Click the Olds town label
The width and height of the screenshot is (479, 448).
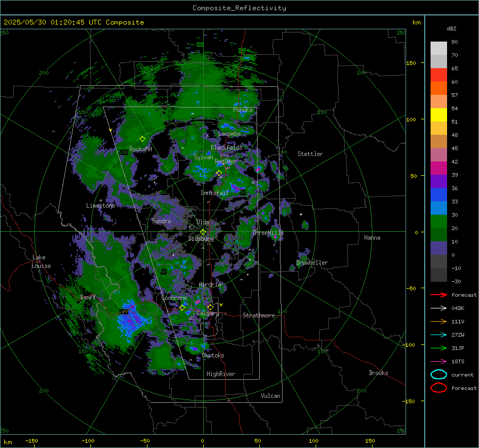203,222
